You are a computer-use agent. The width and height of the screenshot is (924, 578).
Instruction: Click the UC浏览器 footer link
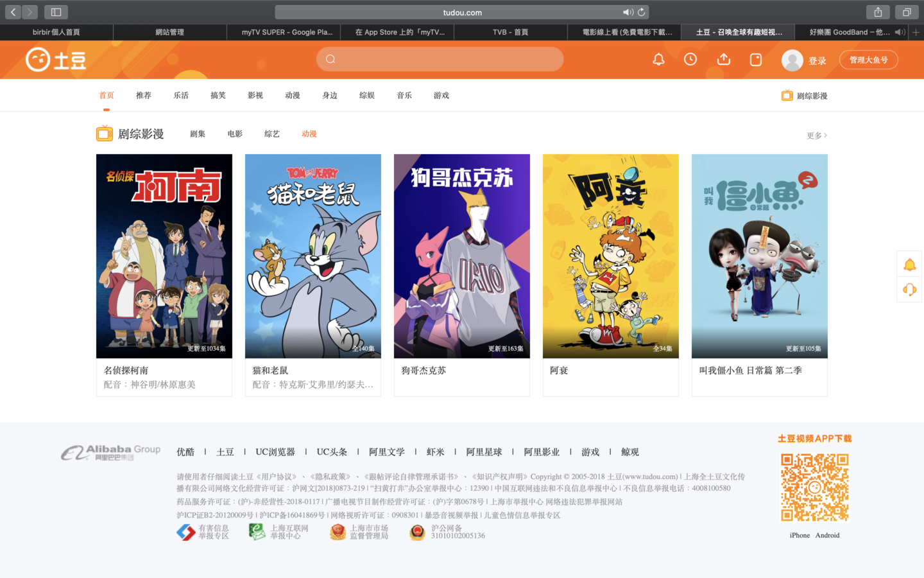275,452
